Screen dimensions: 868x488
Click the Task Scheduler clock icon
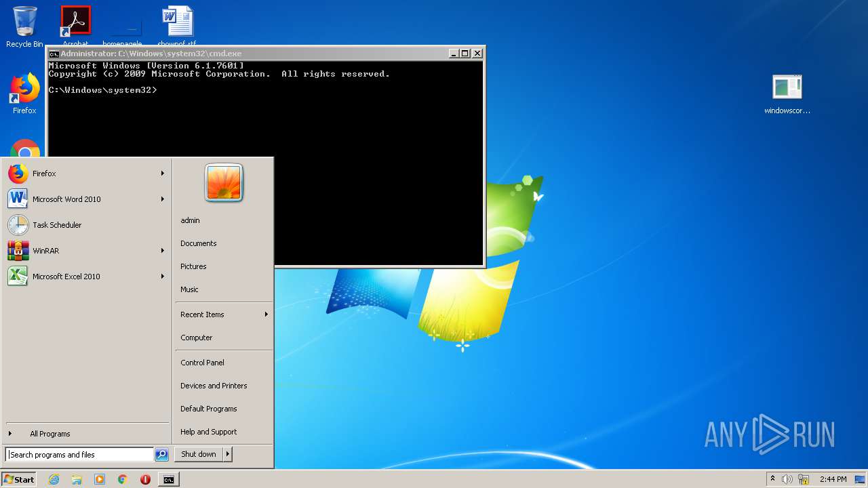[18, 225]
